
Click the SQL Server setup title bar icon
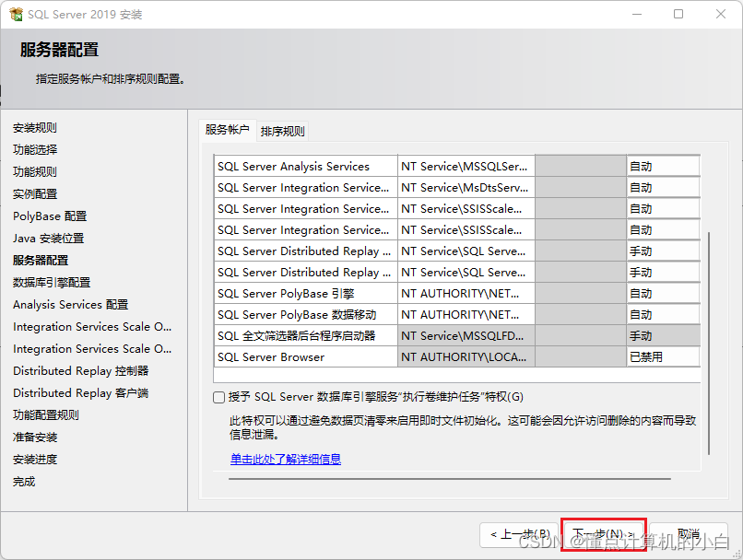[16, 14]
